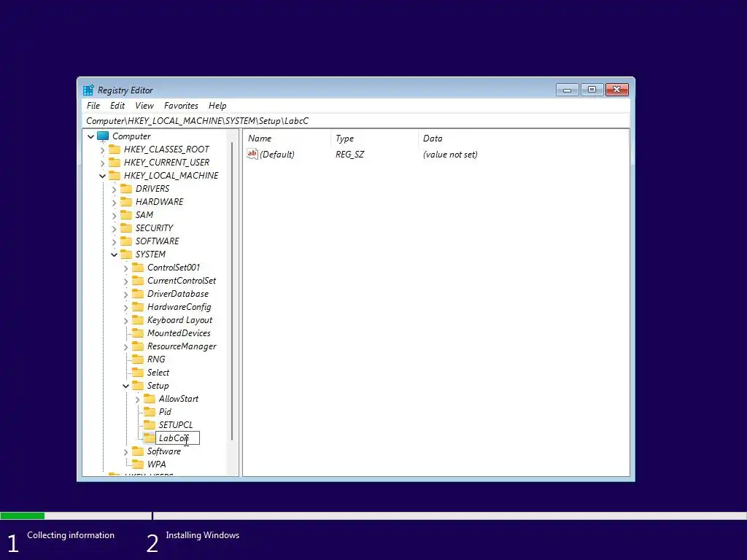Click the SETUPCL folder icon

150,425
